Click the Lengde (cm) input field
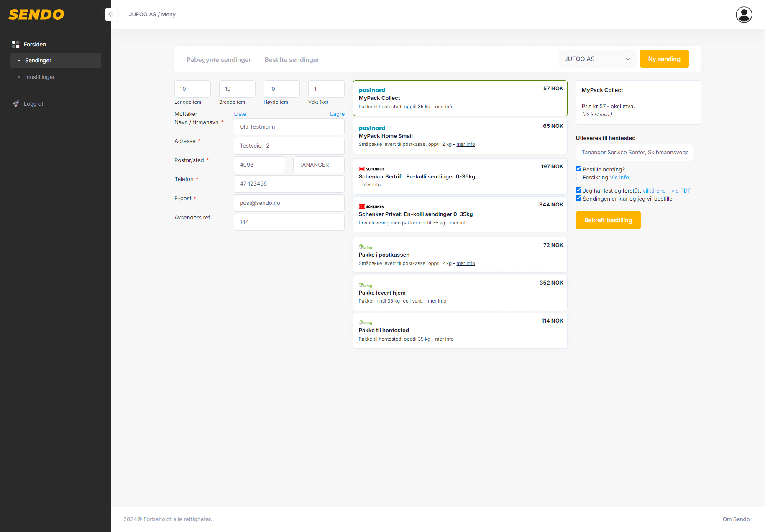The height and width of the screenshot is (532, 765). coord(192,89)
